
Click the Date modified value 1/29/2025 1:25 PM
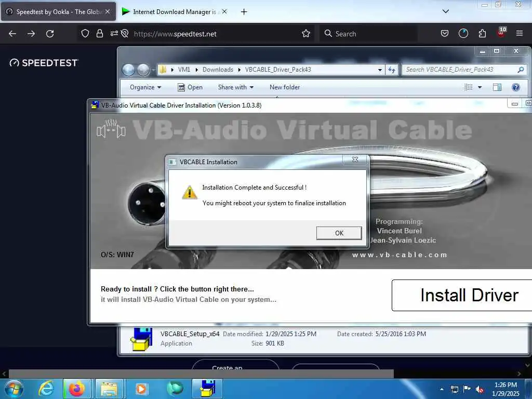click(x=291, y=334)
